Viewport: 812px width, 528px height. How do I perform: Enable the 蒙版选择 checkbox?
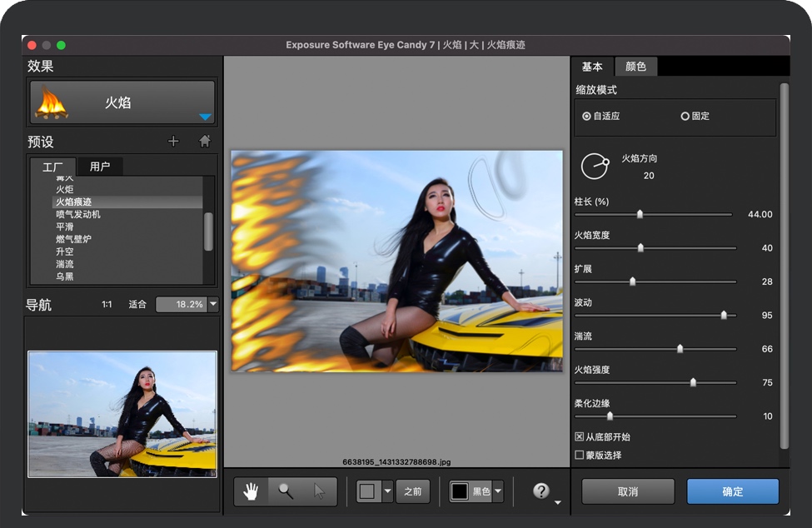click(580, 455)
